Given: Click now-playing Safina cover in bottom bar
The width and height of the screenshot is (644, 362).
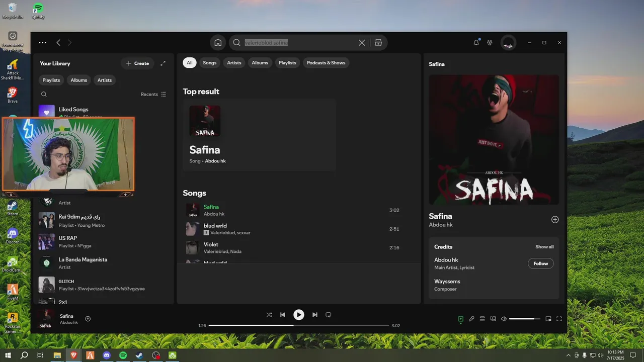Looking at the screenshot, I should 45,319.
